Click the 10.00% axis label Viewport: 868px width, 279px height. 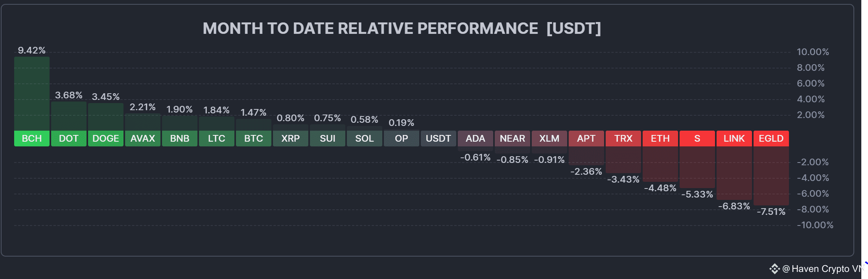pyautogui.click(x=813, y=52)
